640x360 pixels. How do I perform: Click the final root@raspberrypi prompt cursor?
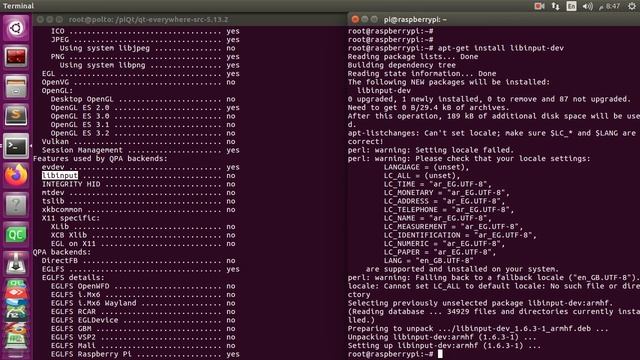pyautogui.click(x=440, y=354)
